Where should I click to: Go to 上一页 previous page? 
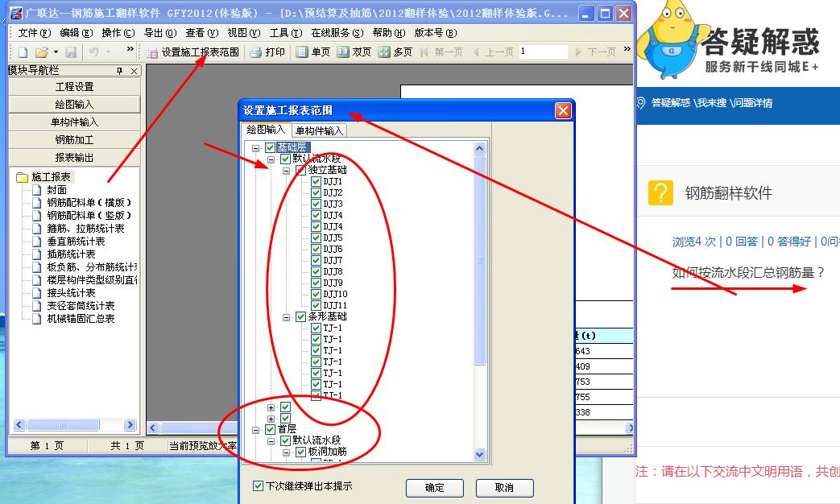[493, 52]
